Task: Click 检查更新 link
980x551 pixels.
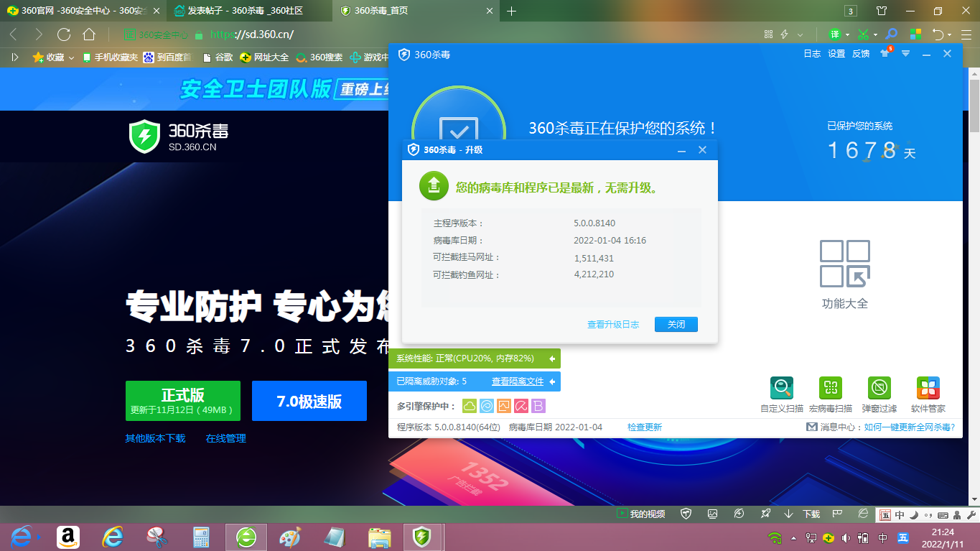Action: point(645,427)
